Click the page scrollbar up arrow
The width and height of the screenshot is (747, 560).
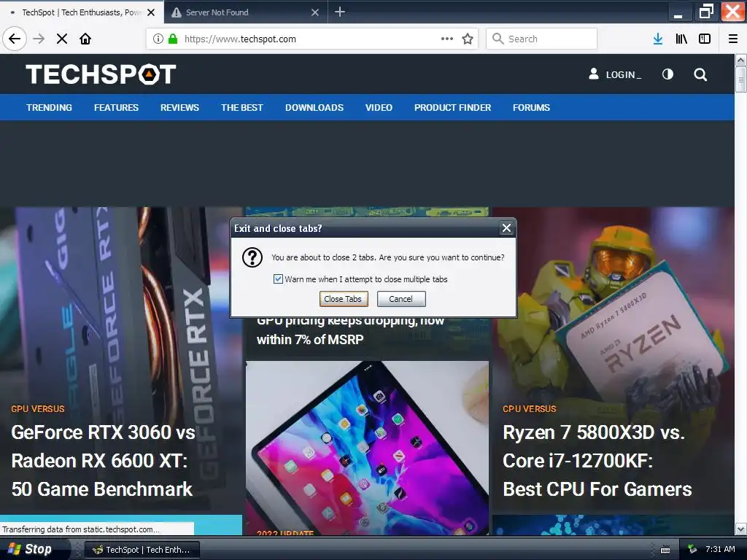(x=740, y=60)
